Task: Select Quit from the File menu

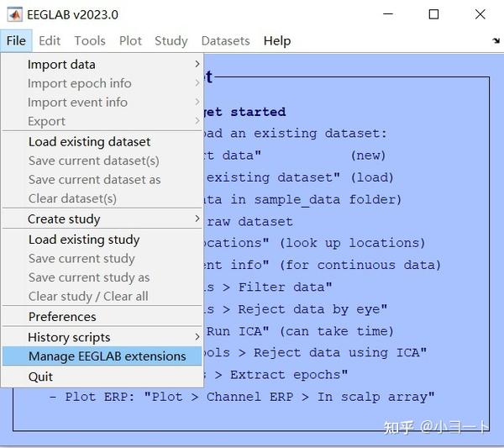Action: click(40, 377)
